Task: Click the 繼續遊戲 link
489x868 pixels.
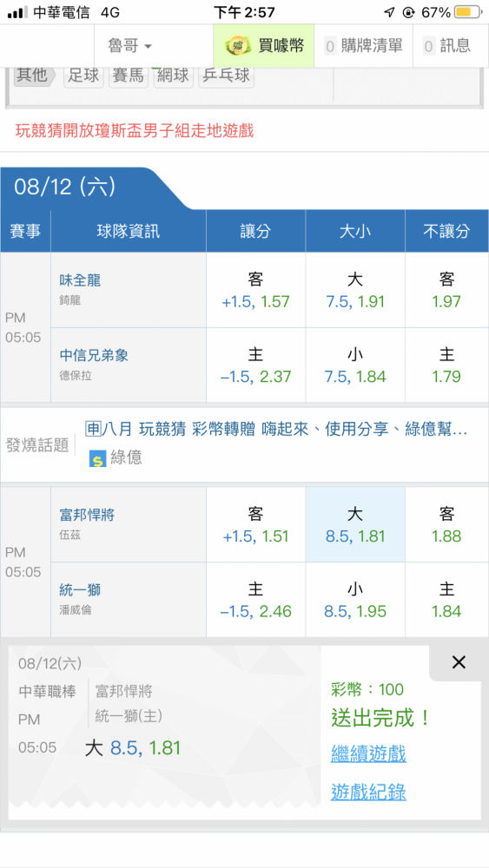Action: (x=368, y=753)
